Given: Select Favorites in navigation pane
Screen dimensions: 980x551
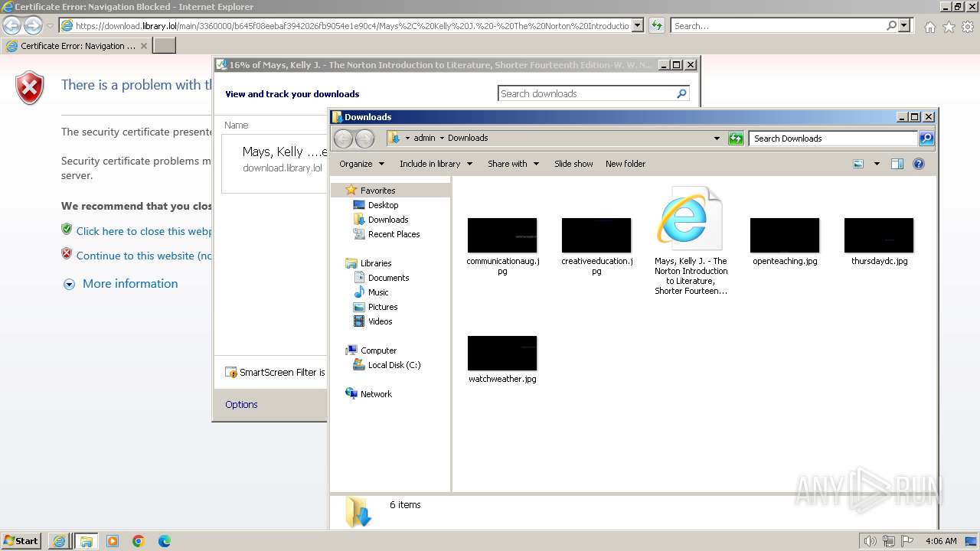Looking at the screenshot, I should tap(377, 191).
